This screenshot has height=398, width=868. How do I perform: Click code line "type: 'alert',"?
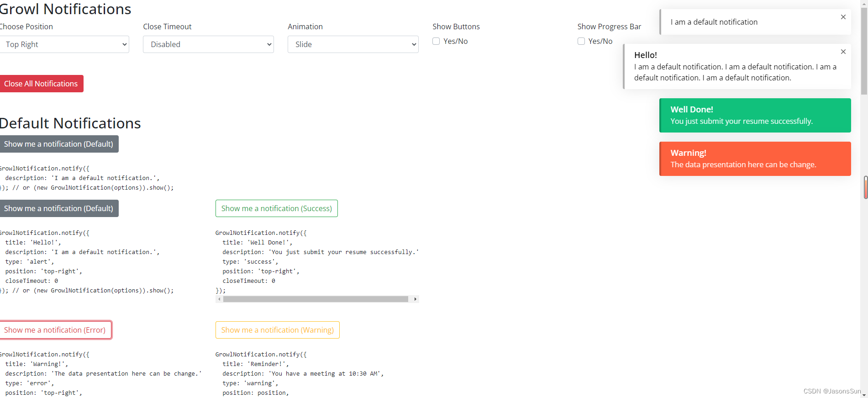coord(30,262)
